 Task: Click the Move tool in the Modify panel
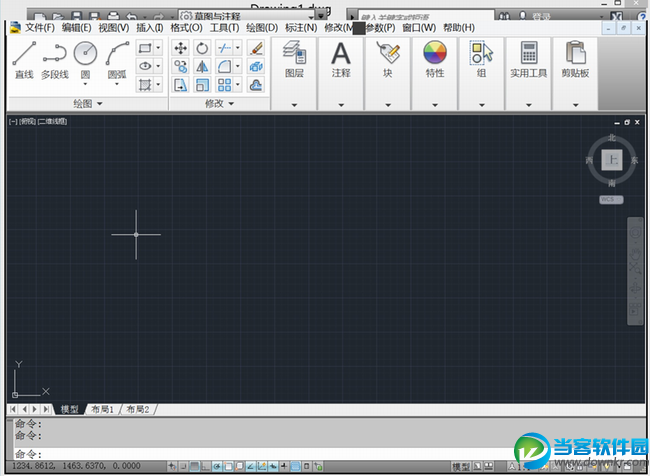(181, 48)
